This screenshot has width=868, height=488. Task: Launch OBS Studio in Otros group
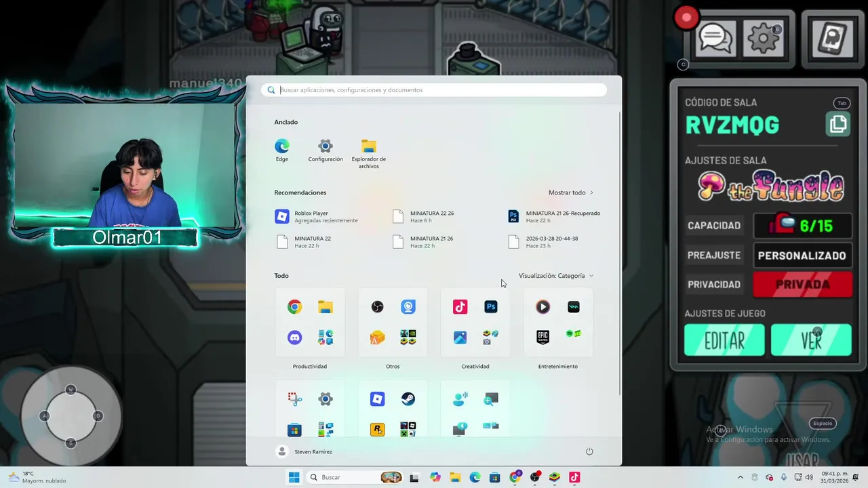click(x=378, y=307)
